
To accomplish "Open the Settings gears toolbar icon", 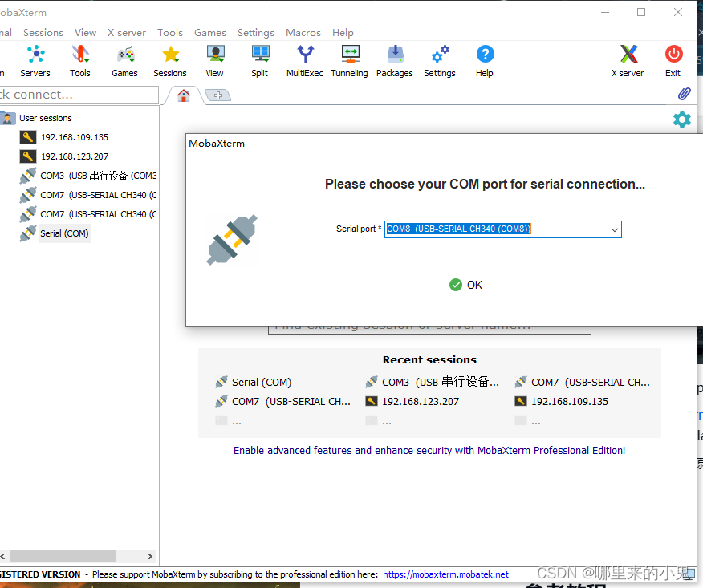I will pyautogui.click(x=440, y=61).
